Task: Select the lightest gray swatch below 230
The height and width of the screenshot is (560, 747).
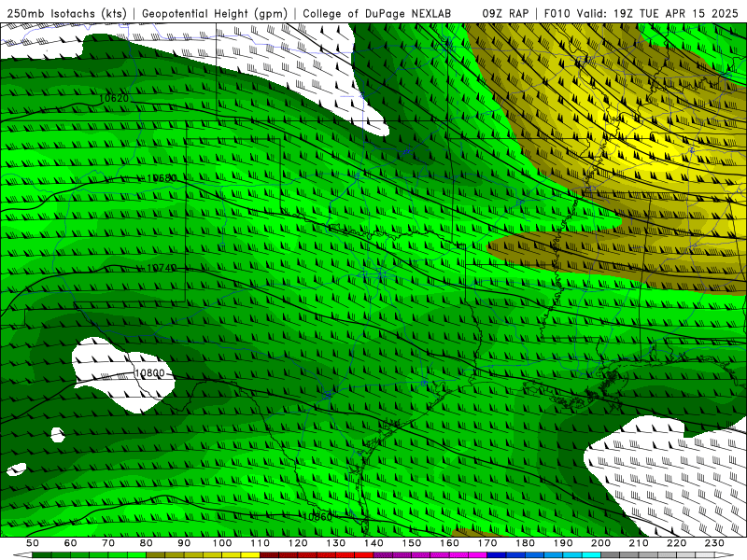Action: (705, 554)
